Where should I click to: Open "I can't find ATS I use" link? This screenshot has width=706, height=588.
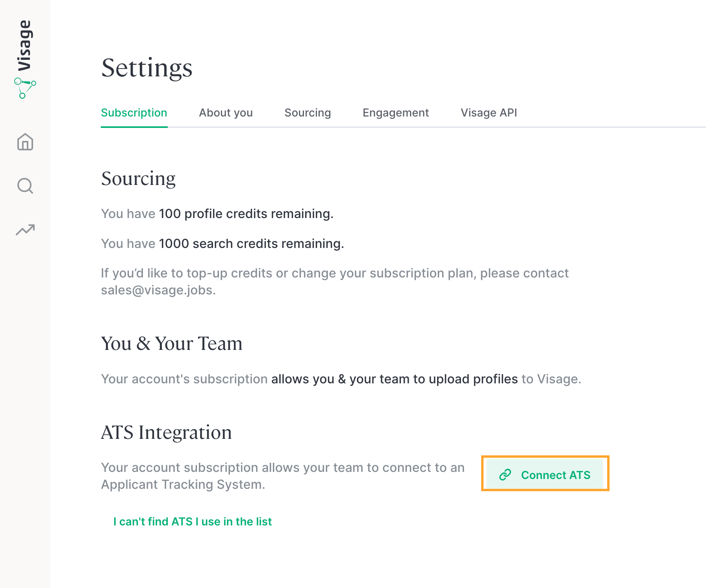point(193,521)
